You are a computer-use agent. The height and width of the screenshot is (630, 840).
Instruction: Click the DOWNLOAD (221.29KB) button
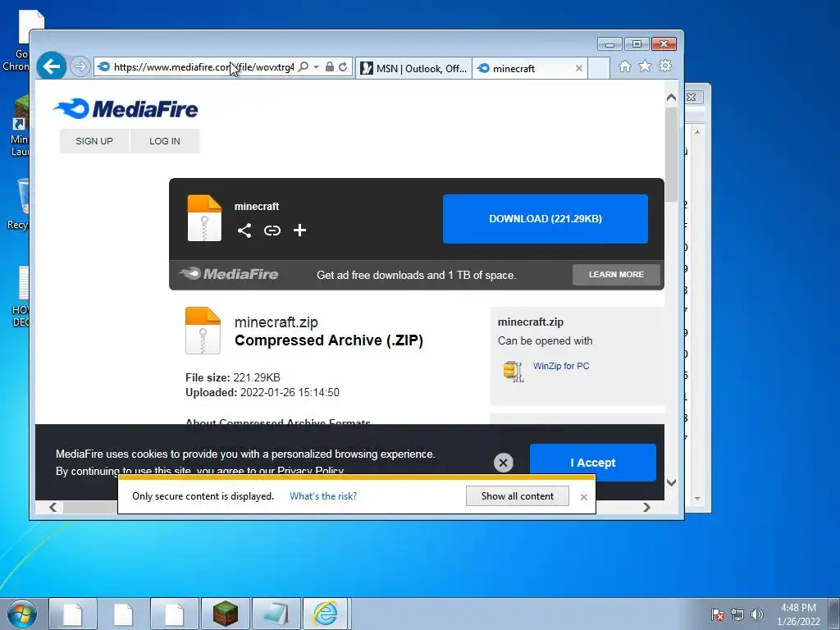tap(546, 219)
